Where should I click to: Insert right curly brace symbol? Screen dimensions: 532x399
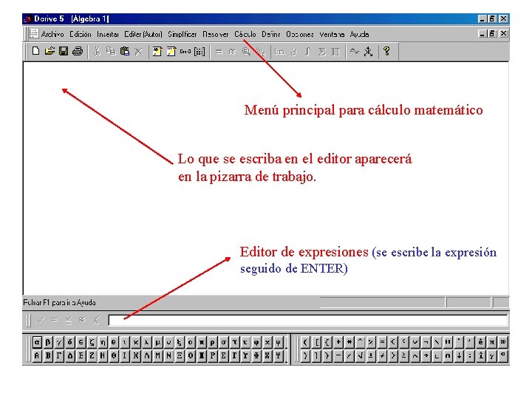click(x=327, y=356)
